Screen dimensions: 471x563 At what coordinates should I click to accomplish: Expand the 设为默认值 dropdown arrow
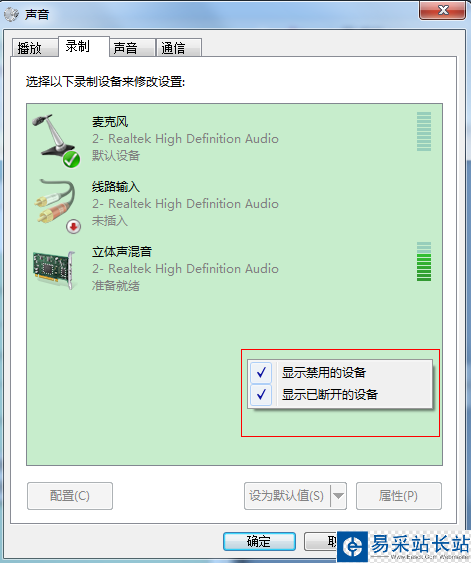[x=338, y=496]
